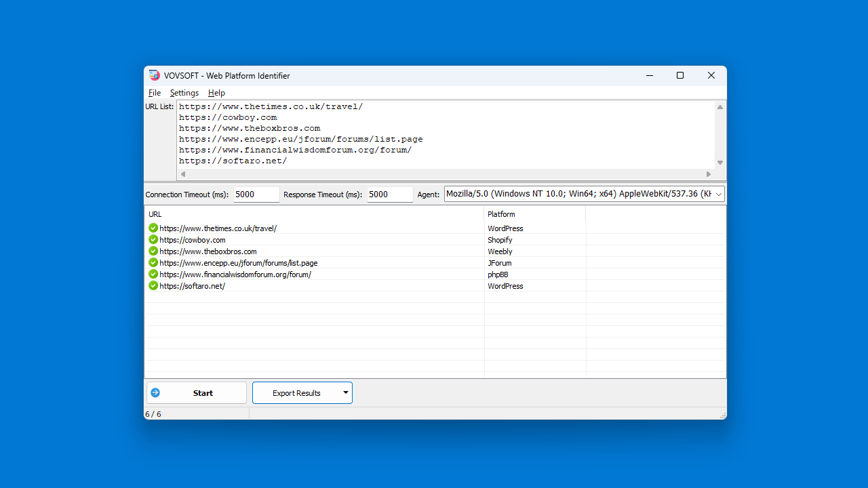868x488 pixels.
Task: Click Shopify platform cell
Action: pos(500,240)
